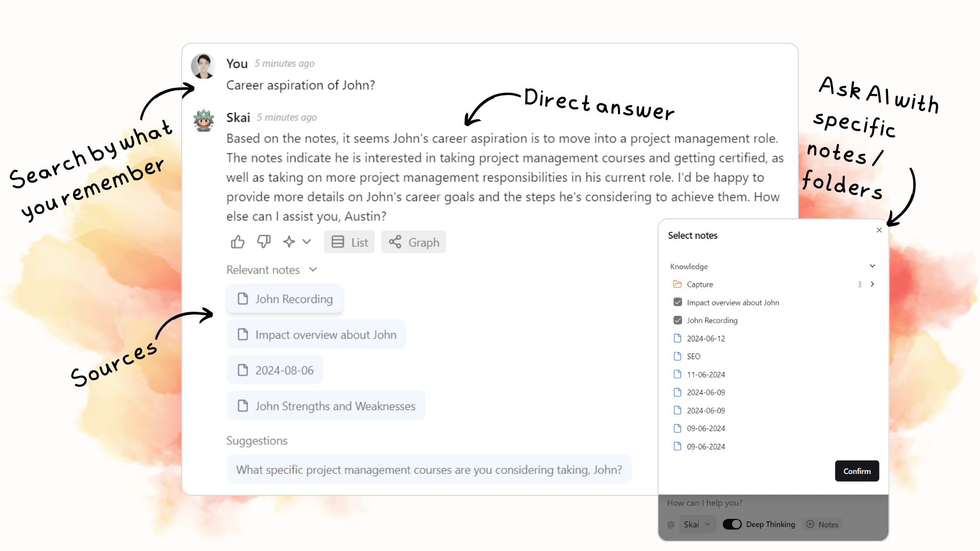Switch to List view

point(350,242)
